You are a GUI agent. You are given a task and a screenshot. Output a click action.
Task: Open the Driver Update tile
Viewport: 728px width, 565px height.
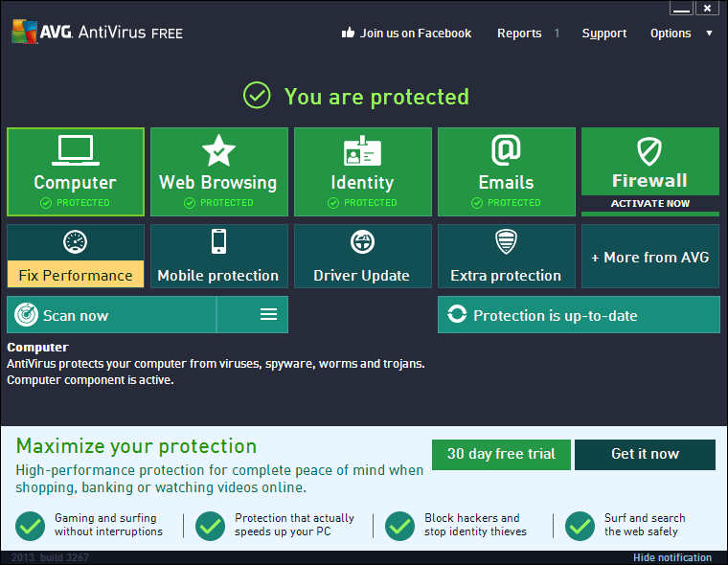pyautogui.click(x=362, y=256)
